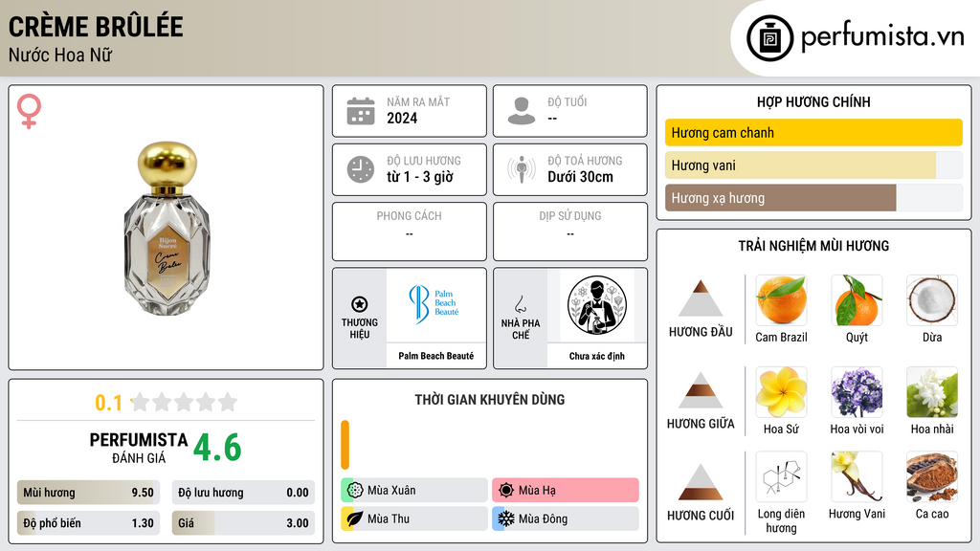
Task: Click the Mùa Thu leaf icon
Action: point(355,518)
